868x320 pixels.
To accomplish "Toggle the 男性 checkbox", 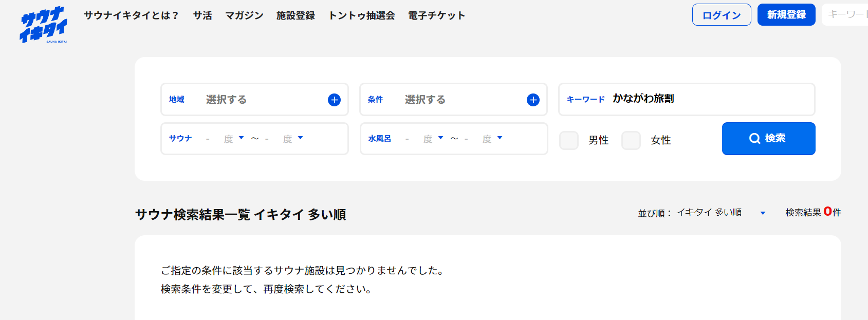I will click(x=569, y=140).
